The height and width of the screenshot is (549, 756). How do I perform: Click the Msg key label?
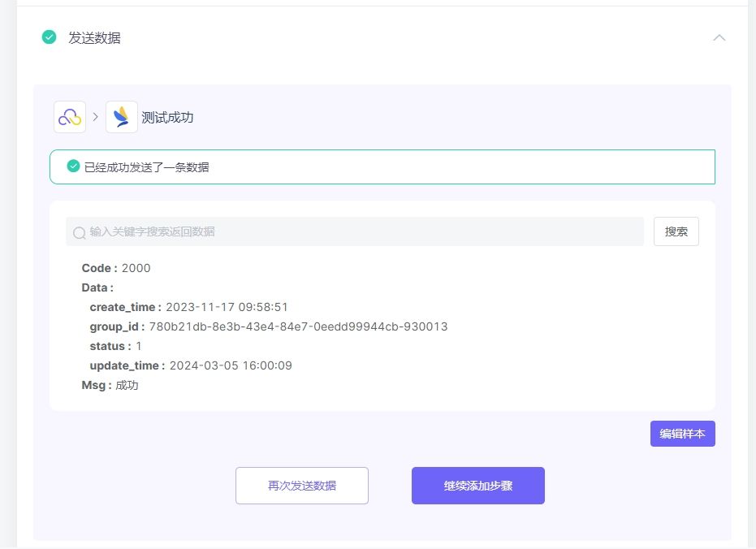pos(97,385)
